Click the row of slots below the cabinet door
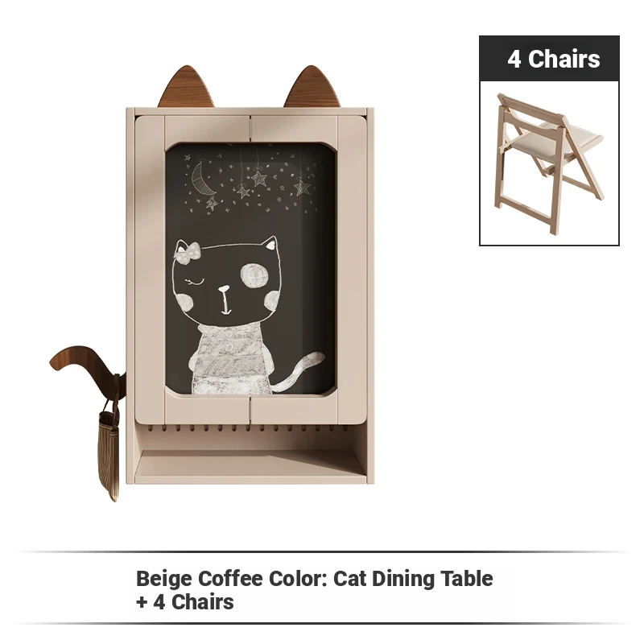Viewport: 644px width, 644px height. (x=249, y=428)
